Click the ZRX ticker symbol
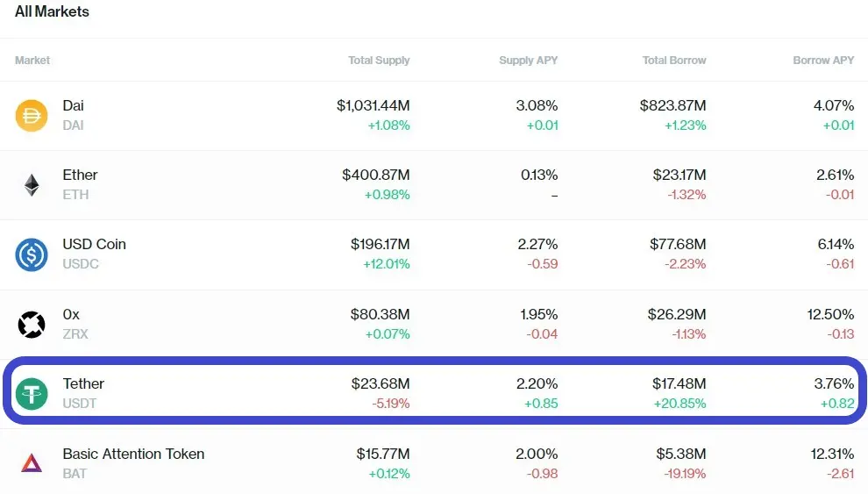Screen dimensions: 868x494 (x=75, y=334)
